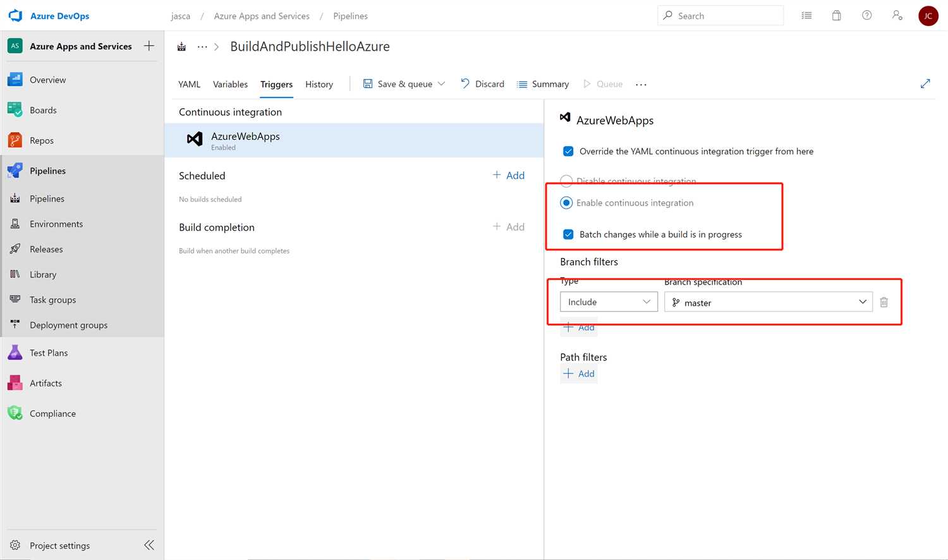
Task: Open Summary view
Action: 543,84
